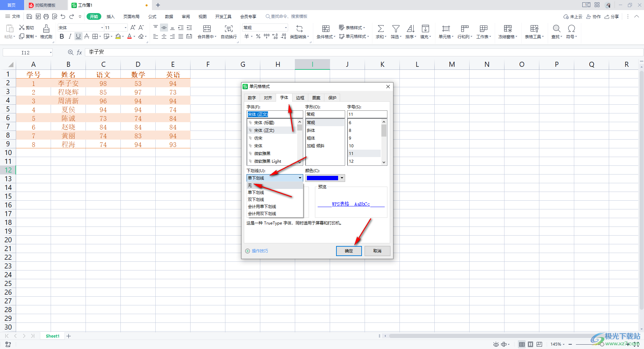This screenshot has width=644, height=349.
Task: Click the blue font color swatch
Action: click(x=322, y=178)
